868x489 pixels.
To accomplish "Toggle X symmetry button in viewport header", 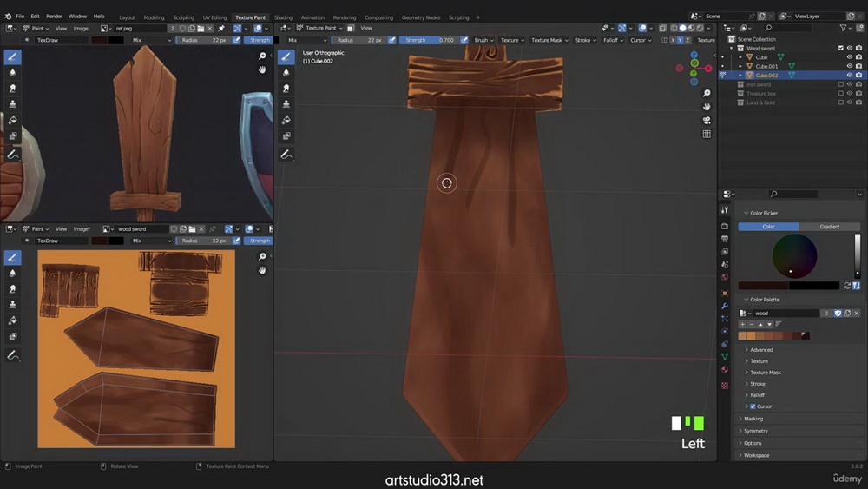I will (x=674, y=40).
